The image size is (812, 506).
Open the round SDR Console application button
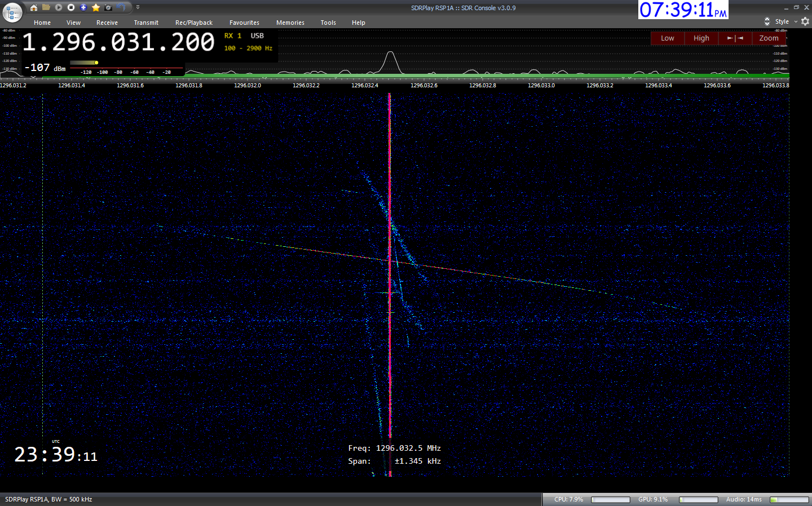tap(12, 12)
